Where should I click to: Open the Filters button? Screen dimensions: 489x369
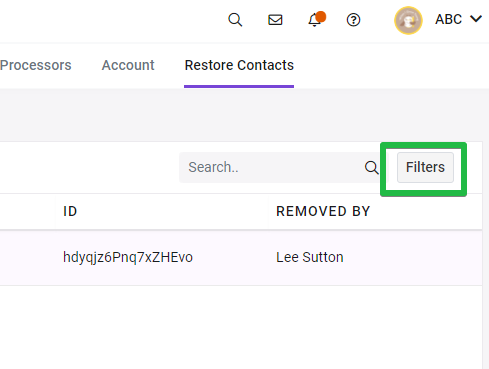425,167
